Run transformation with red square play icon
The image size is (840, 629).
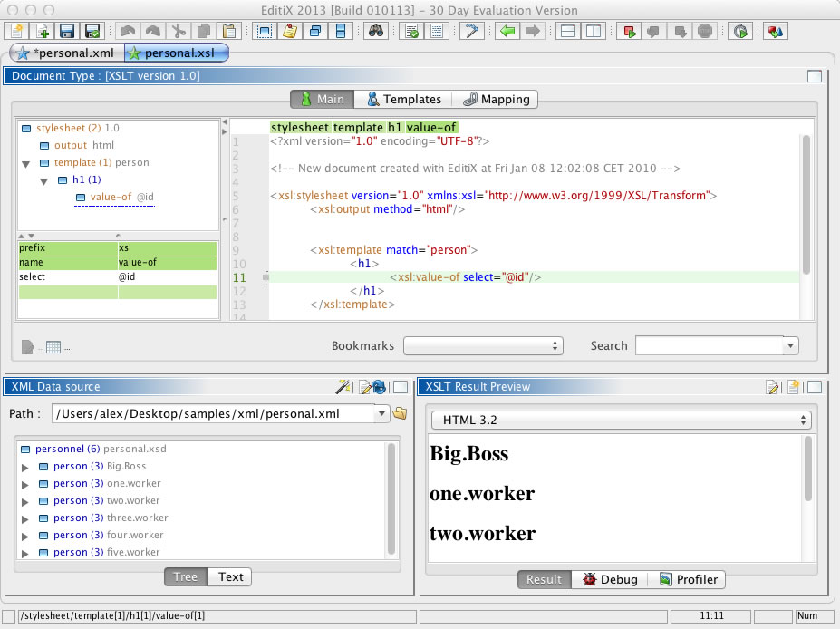coord(629,31)
